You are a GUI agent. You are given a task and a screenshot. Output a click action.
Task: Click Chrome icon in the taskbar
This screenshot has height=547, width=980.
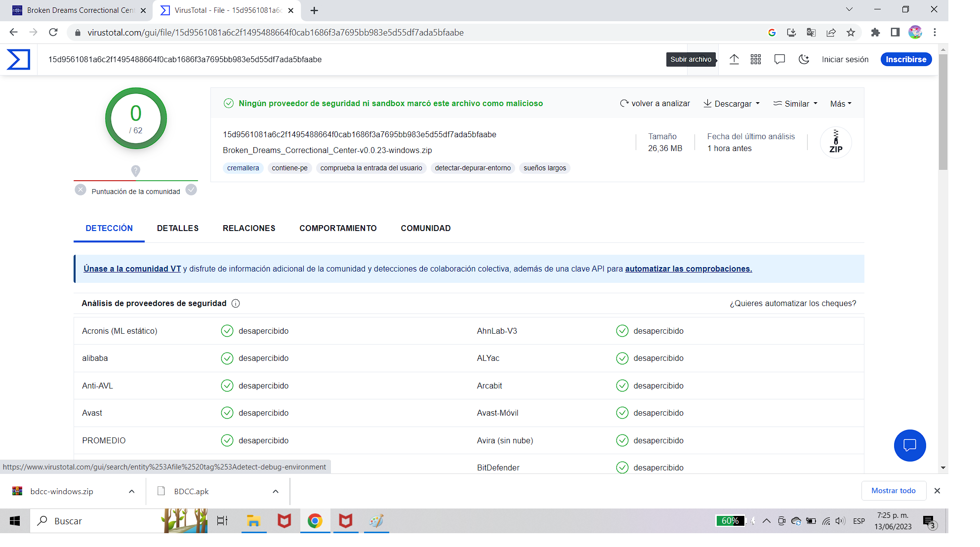click(x=315, y=521)
